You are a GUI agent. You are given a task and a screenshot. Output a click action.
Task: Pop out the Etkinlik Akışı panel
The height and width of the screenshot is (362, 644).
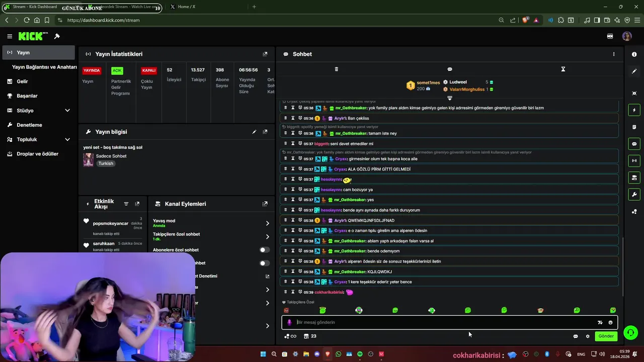pyautogui.click(x=137, y=204)
